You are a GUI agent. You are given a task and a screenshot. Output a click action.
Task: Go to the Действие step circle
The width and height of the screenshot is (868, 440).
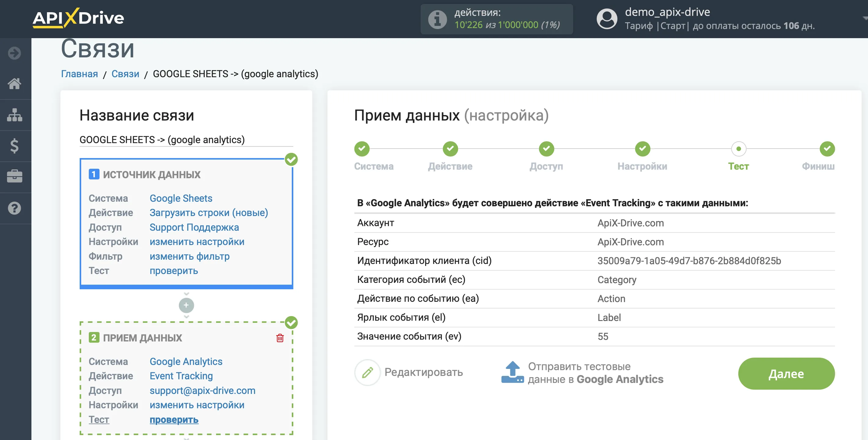tap(450, 149)
